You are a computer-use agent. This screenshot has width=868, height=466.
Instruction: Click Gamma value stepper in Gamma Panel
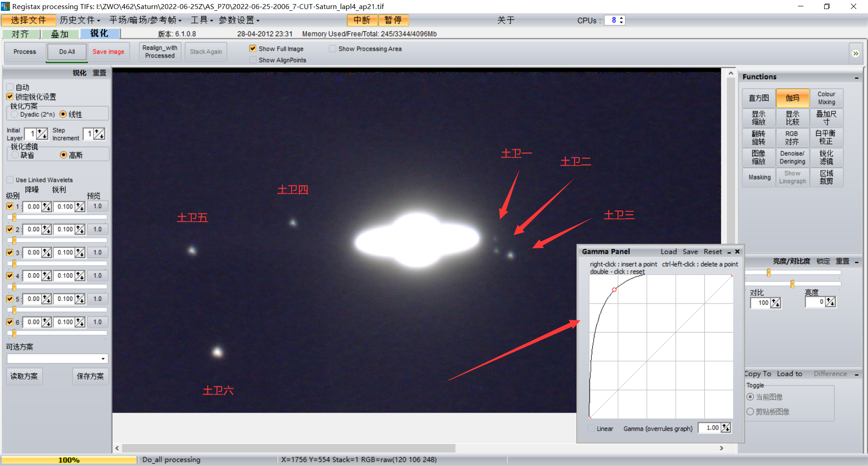[x=726, y=428]
